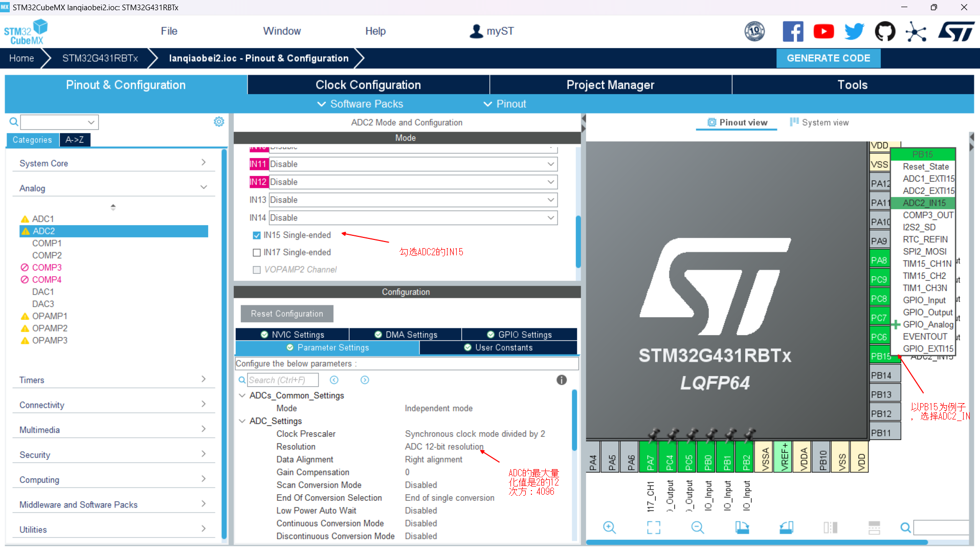Show the parameter info icon
The width and height of the screenshot is (980, 552).
click(562, 380)
